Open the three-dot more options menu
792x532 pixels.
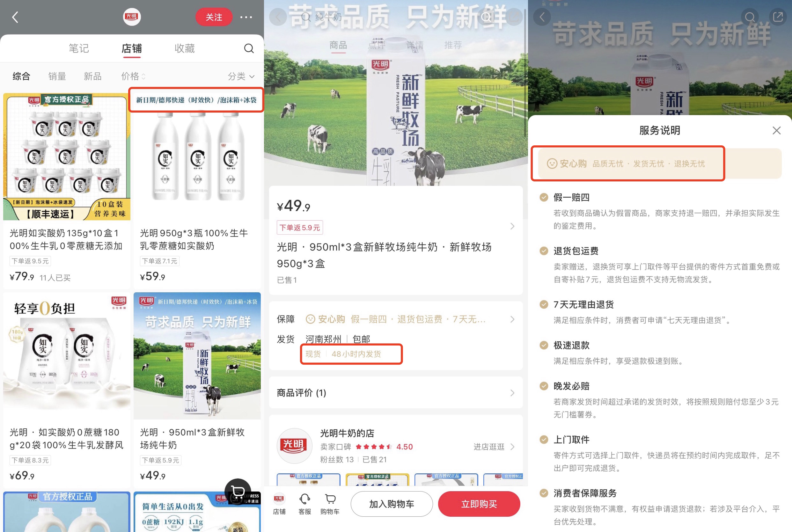click(x=246, y=17)
